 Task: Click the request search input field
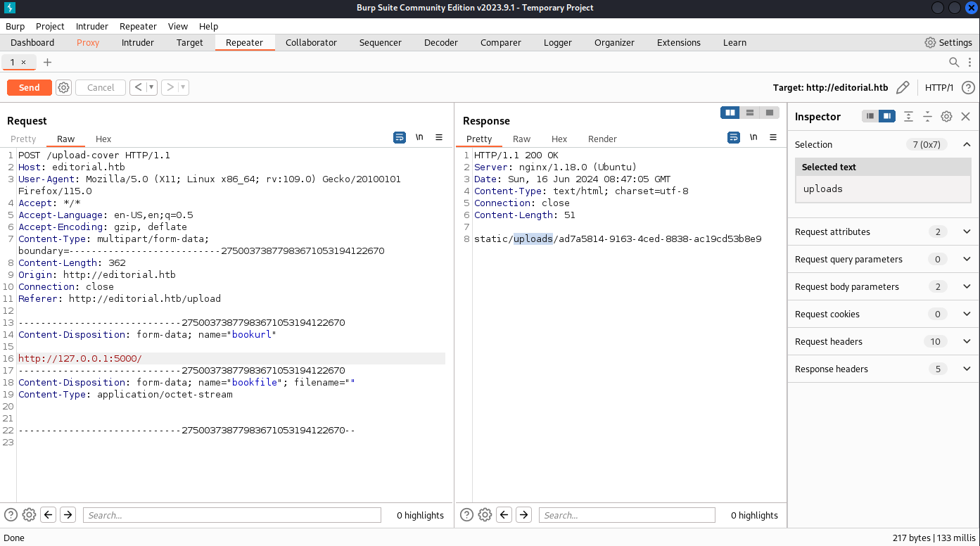point(232,515)
